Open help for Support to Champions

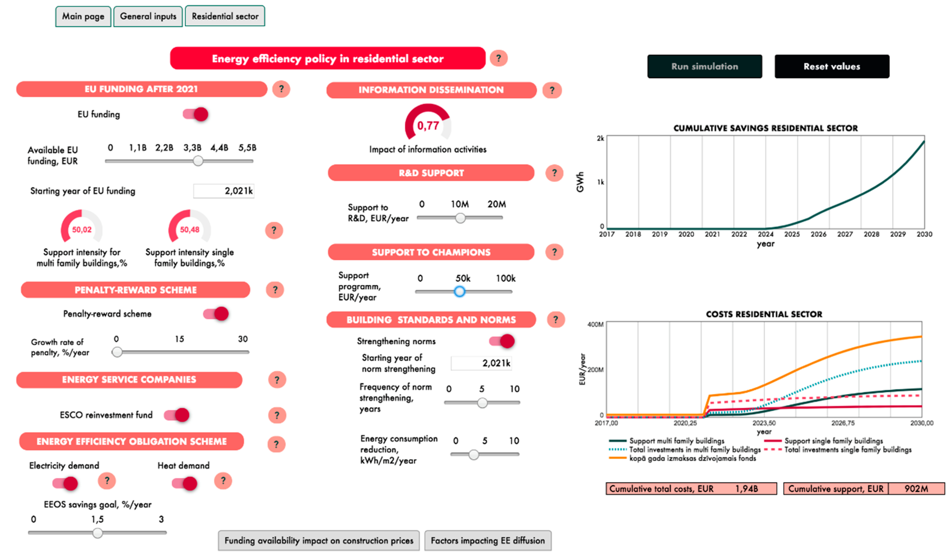pyautogui.click(x=554, y=252)
